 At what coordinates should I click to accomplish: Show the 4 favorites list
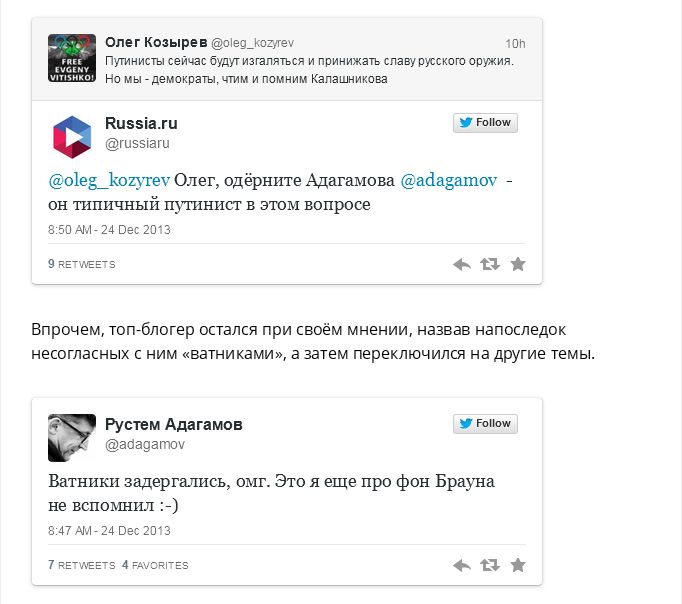pos(155,565)
